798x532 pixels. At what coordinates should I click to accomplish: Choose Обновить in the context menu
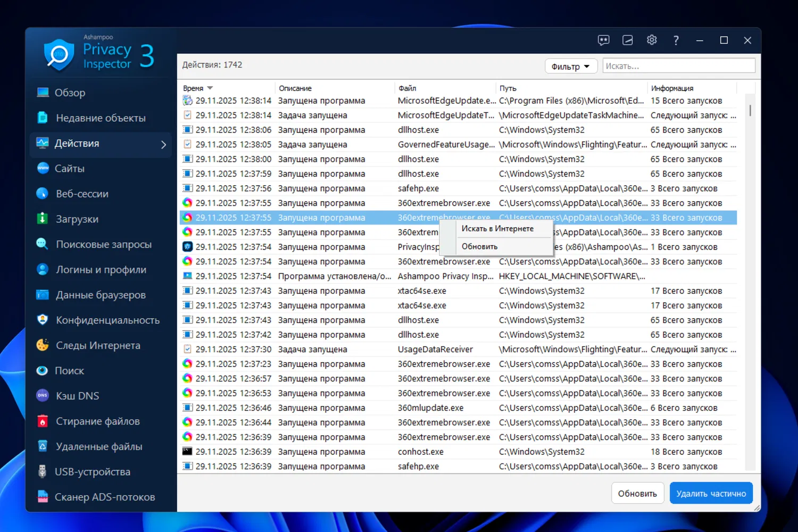click(479, 247)
